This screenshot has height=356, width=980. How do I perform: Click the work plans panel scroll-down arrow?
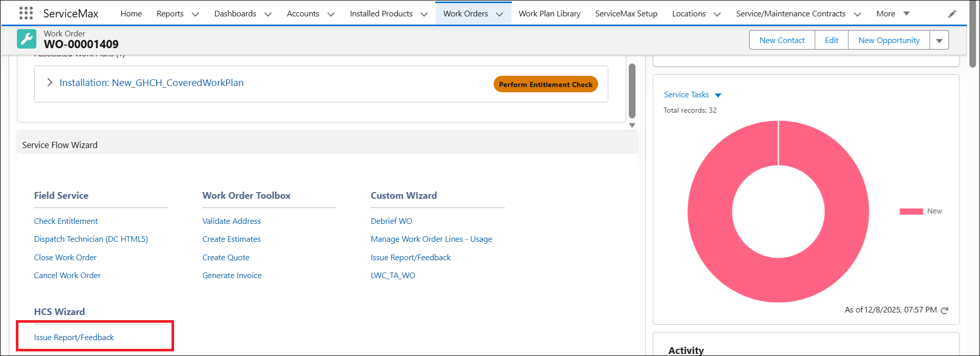pyautogui.click(x=632, y=125)
